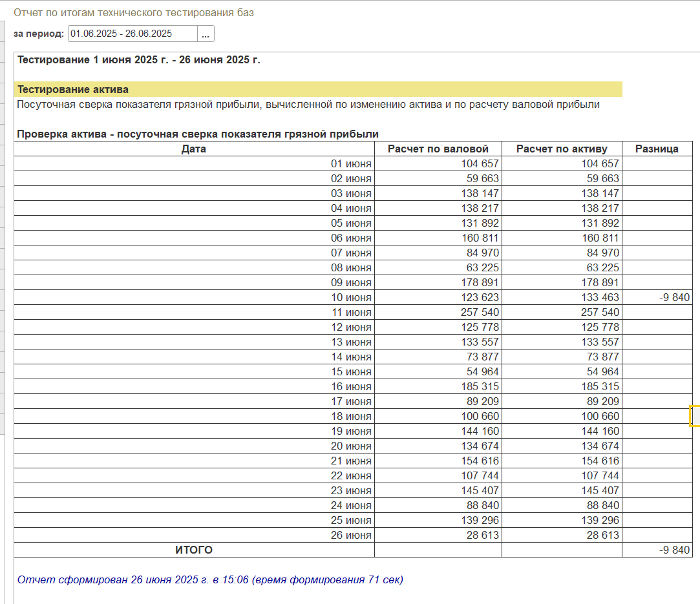This screenshot has width=700, height=604.
Task: Click the '11 июня' date cell
Action: [194, 312]
